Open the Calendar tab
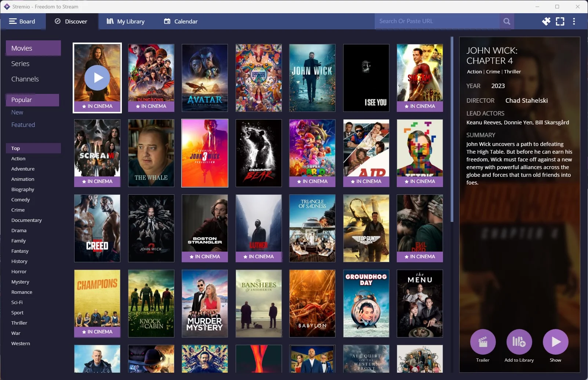588x380 pixels. 181,21
